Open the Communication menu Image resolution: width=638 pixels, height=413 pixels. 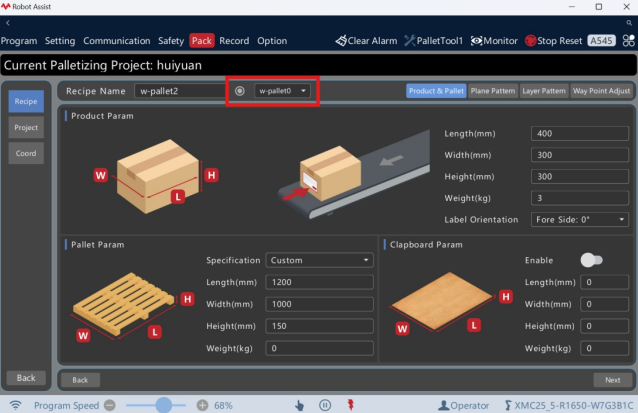point(117,41)
